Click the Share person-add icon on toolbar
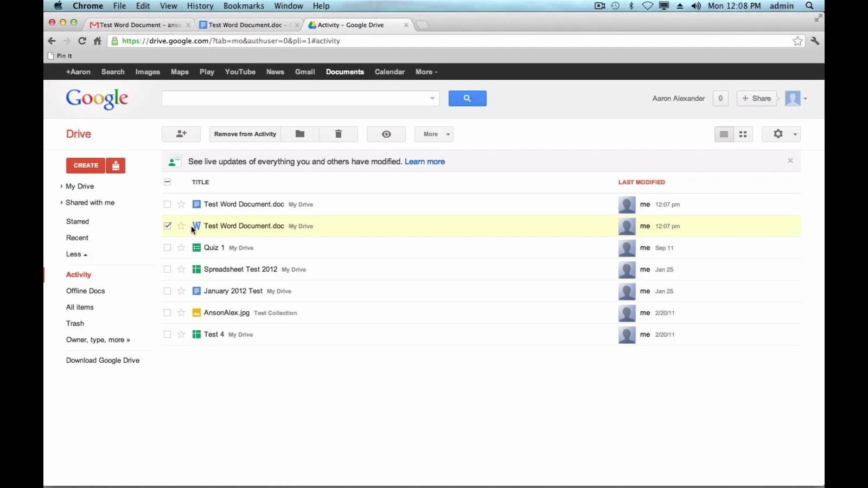Screen dimensions: 868x488 point(181,134)
